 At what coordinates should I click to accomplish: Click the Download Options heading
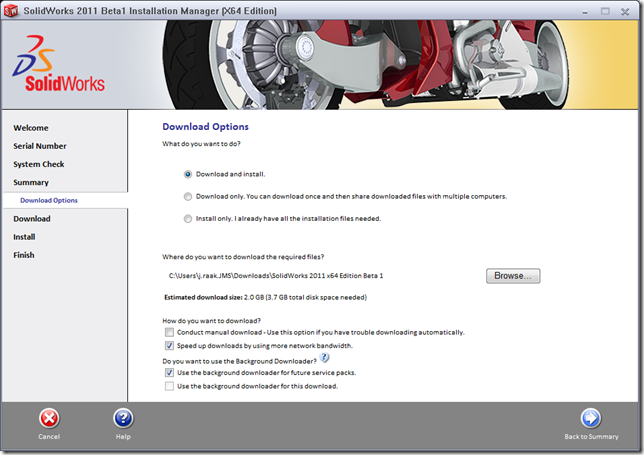[205, 126]
